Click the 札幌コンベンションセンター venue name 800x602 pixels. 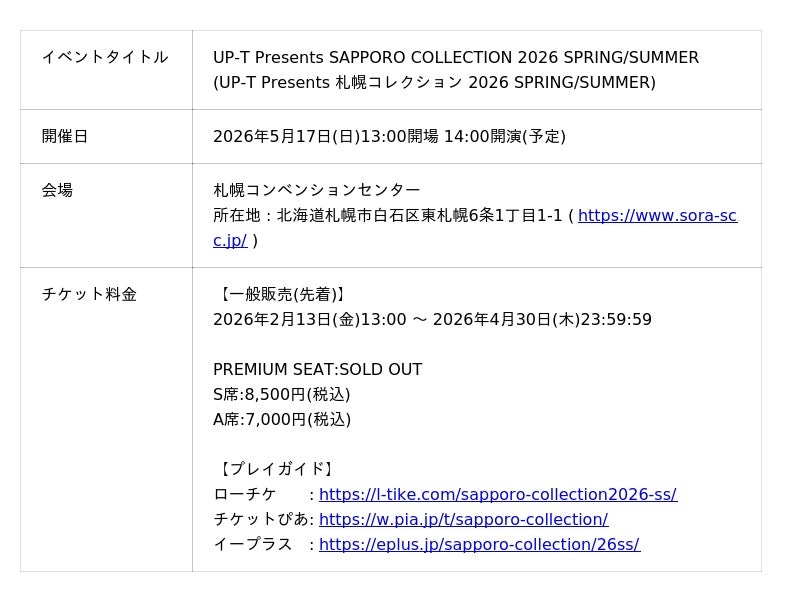tap(317, 190)
